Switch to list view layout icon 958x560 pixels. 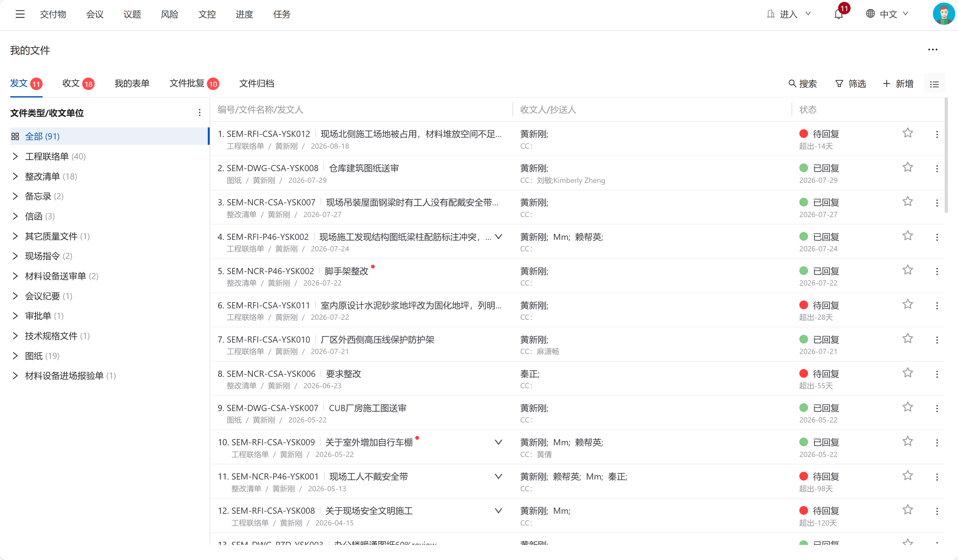click(935, 84)
